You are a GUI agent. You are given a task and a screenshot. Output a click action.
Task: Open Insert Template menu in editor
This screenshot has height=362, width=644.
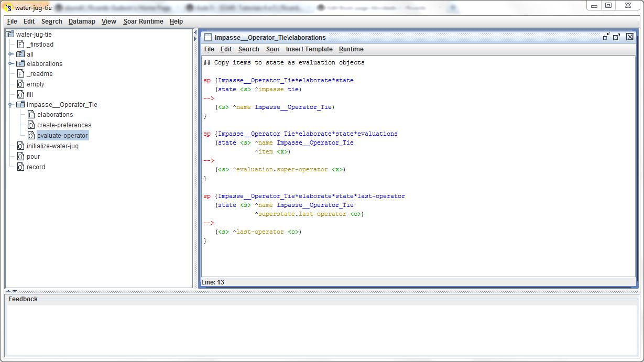click(309, 49)
